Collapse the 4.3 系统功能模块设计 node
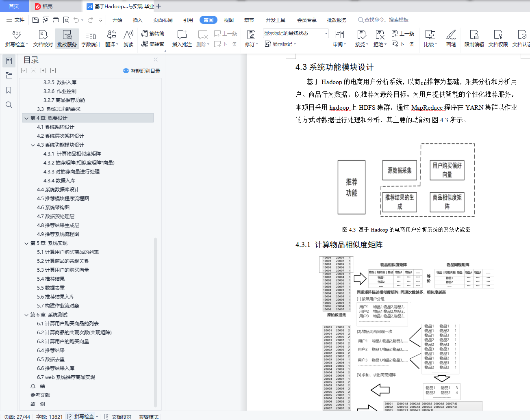 click(x=33, y=145)
